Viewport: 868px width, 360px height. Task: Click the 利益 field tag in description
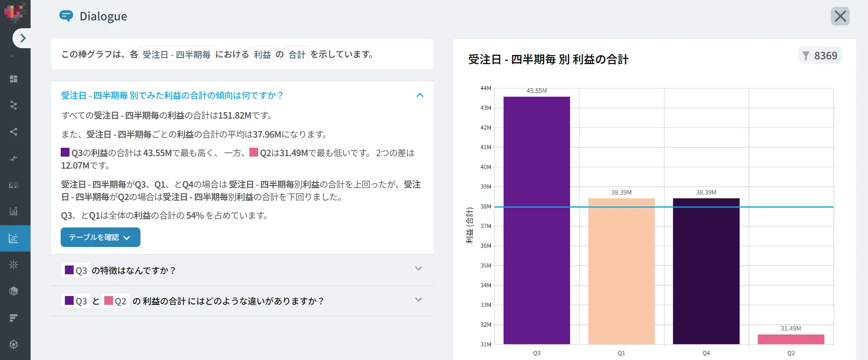click(x=262, y=55)
